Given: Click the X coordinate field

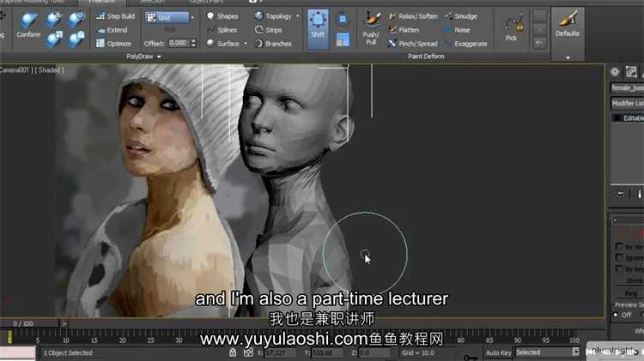Looking at the screenshot, I should click(280, 352).
